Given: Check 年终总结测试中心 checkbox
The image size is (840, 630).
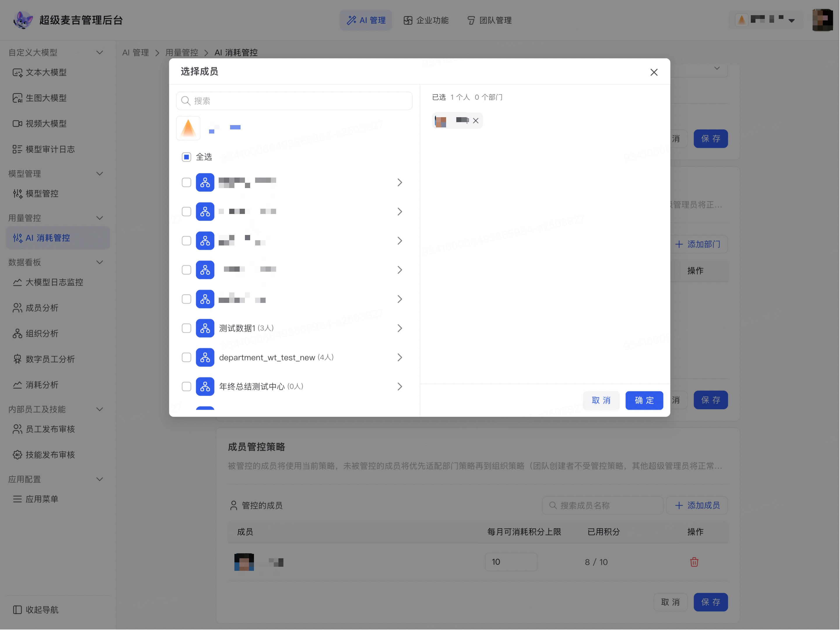Looking at the screenshot, I should pyautogui.click(x=186, y=387).
